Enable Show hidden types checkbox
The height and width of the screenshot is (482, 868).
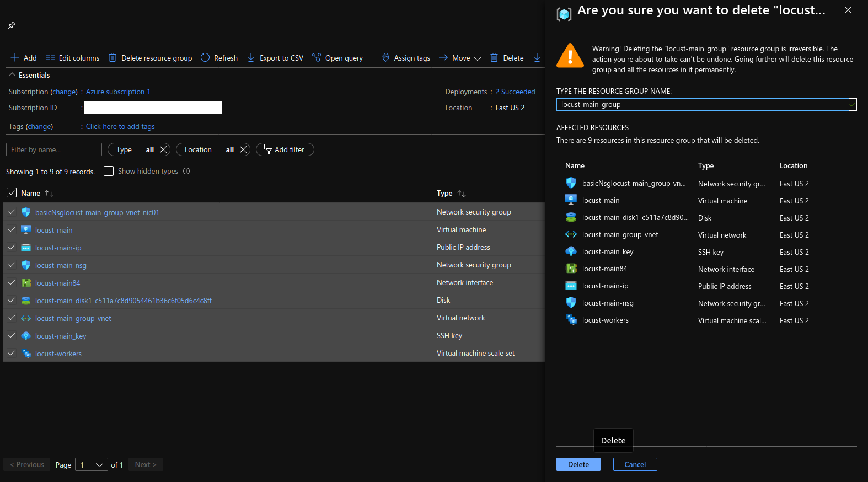click(x=109, y=171)
